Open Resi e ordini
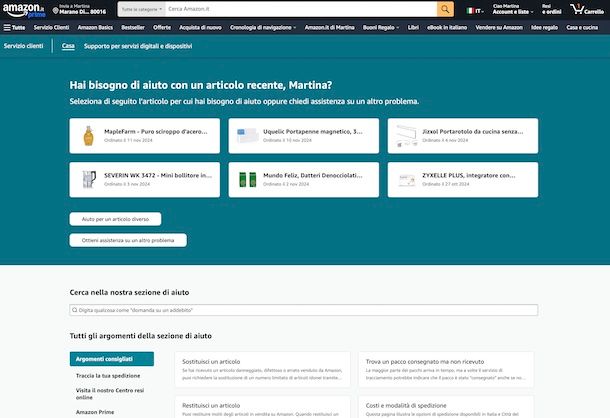The width and height of the screenshot is (610, 418). click(x=551, y=9)
